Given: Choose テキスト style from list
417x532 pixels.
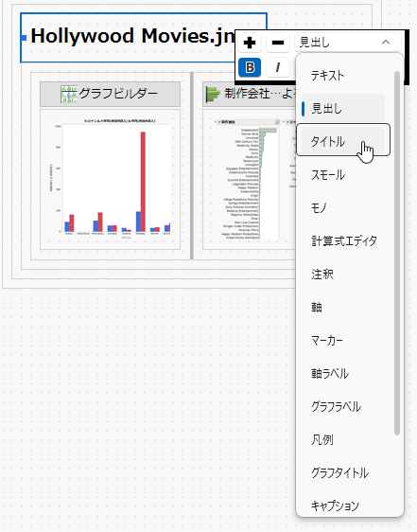Looking at the screenshot, I should pos(343,76).
